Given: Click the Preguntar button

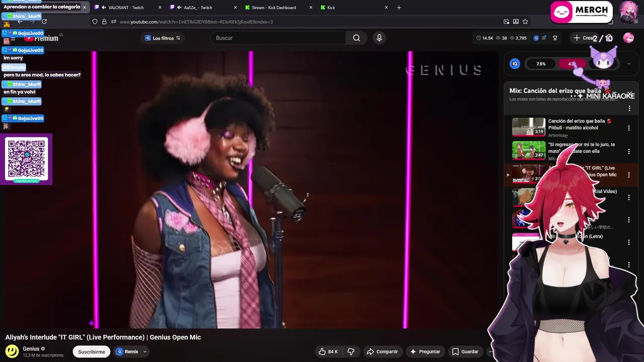Looking at the screenshot, I should 425,352.
